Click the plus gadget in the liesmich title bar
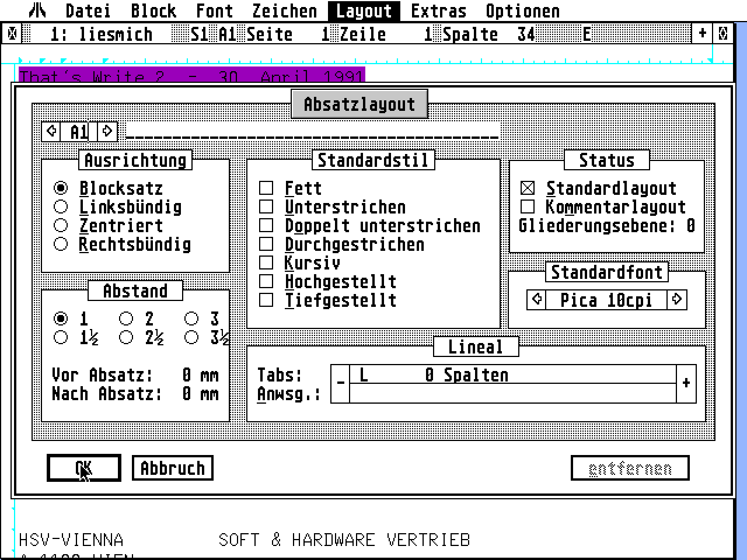The width and height of the screenshot is (747, 560). [702, 34]
